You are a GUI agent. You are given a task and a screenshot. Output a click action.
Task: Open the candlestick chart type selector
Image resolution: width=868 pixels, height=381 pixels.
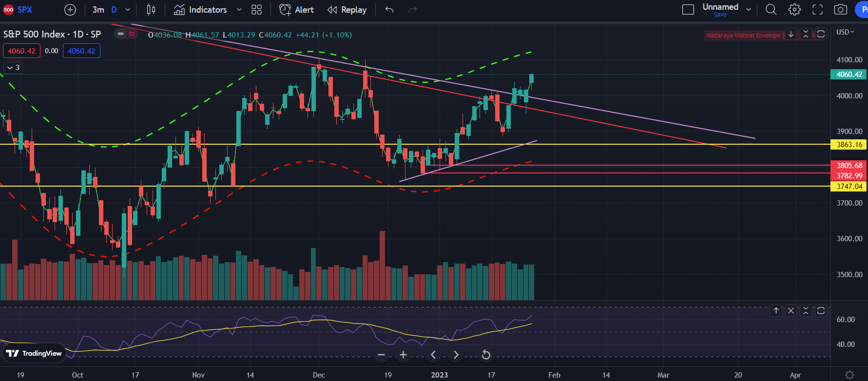click(151, 10)
